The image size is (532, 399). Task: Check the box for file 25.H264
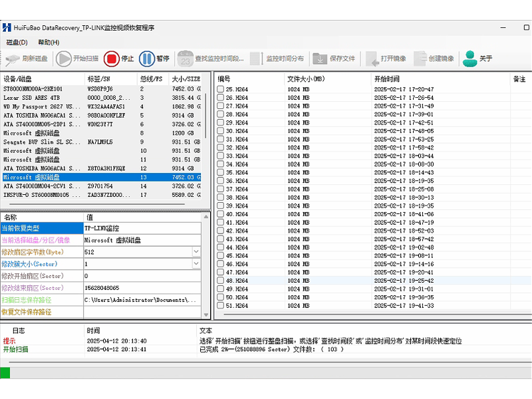(221, 89)
